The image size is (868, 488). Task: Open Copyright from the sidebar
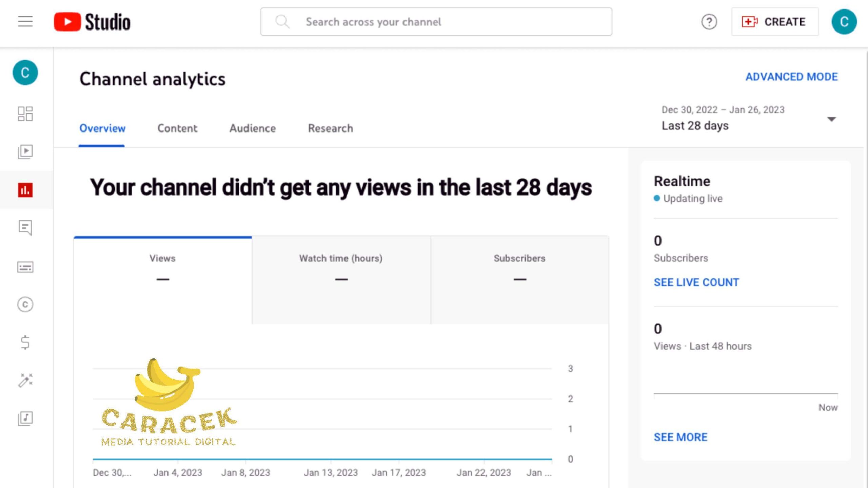point(25,304)
